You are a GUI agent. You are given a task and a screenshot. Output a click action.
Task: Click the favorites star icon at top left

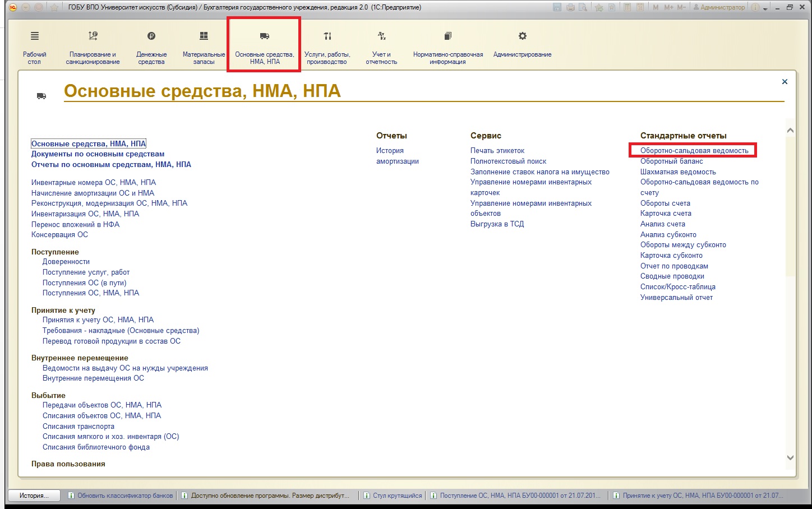[x=54, y=7]
